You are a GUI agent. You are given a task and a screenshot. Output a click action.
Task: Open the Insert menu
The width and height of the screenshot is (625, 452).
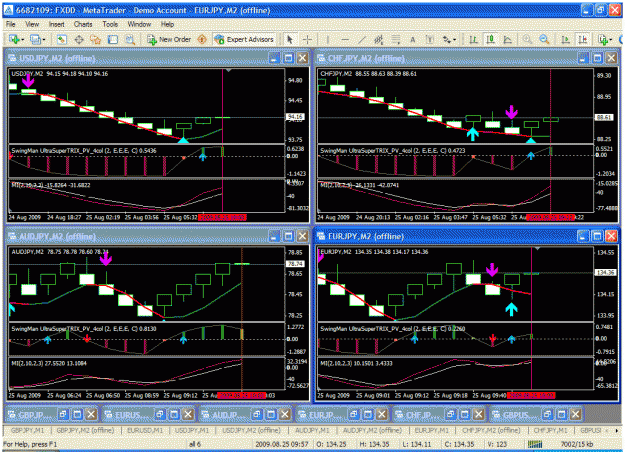click(x=57, y=24)
